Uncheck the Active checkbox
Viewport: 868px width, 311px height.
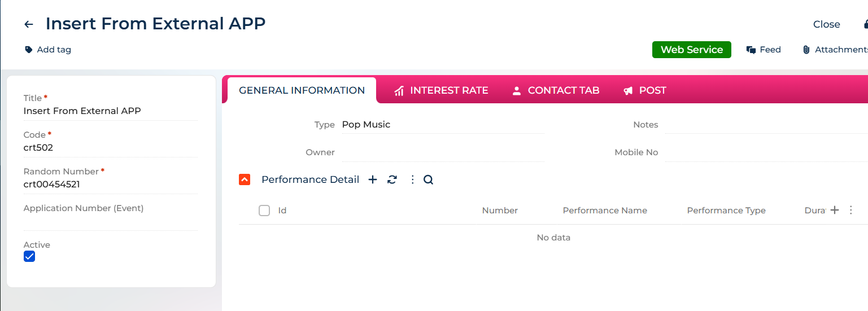click(29, 256)
